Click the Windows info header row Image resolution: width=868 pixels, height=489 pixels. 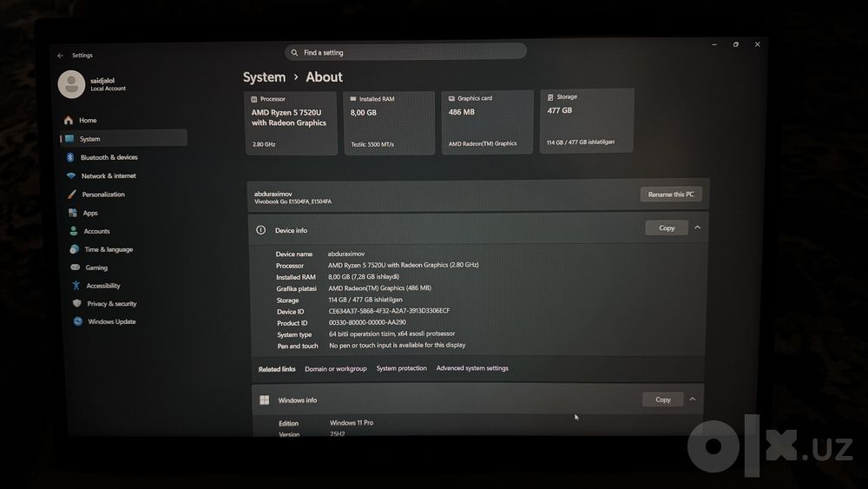click(477, 400)
